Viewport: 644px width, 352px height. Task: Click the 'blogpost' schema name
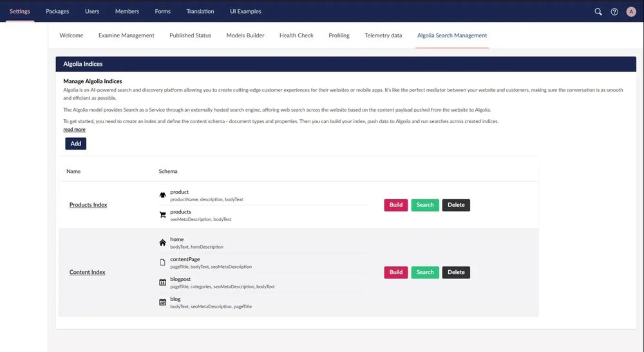coord(180,279)
